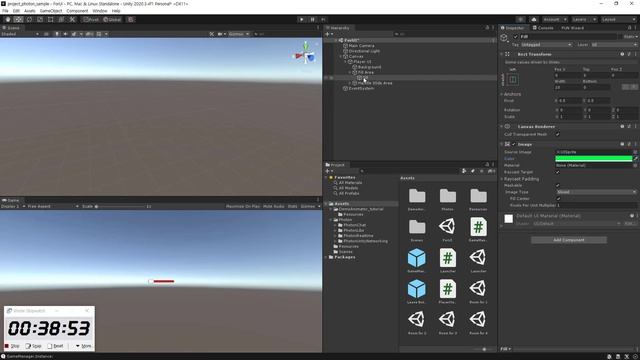This screenshot has width=640, height=360.
Task: Click the Hierarchy panel lock icon
Action: pos(487,28)
